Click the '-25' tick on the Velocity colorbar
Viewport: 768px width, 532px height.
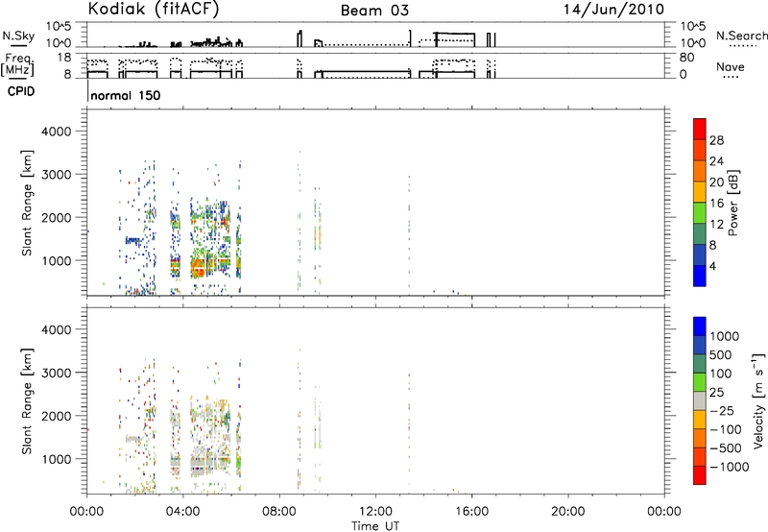click(721, 410)
